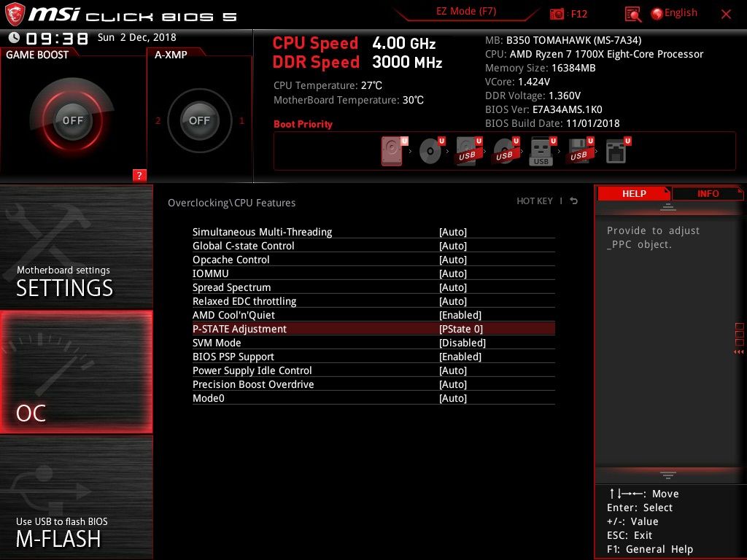Click the DDR Speed 3000 MHz readout
Viewport: 747px width, 560px height.
[x=357, y=62]
